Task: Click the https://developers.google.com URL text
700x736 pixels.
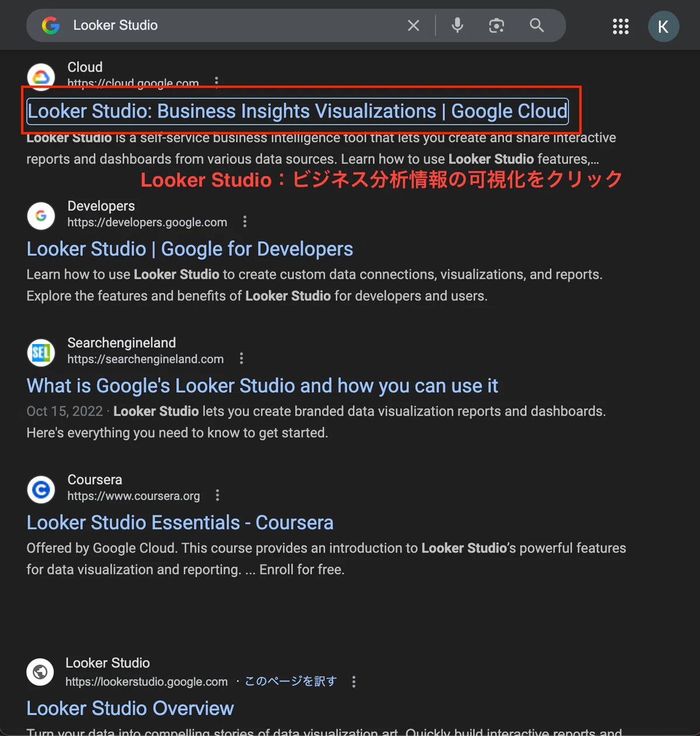Action: click(147, 222)
